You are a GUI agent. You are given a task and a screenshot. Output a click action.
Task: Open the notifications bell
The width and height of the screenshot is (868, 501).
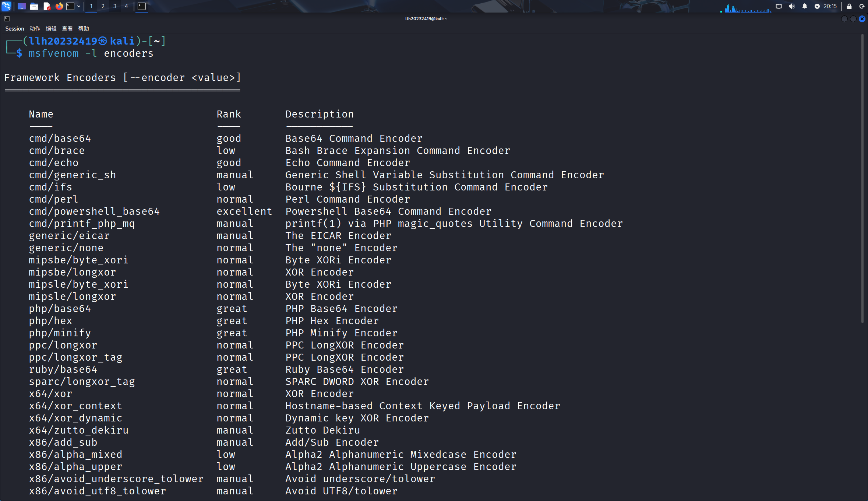tap(805, 6)
